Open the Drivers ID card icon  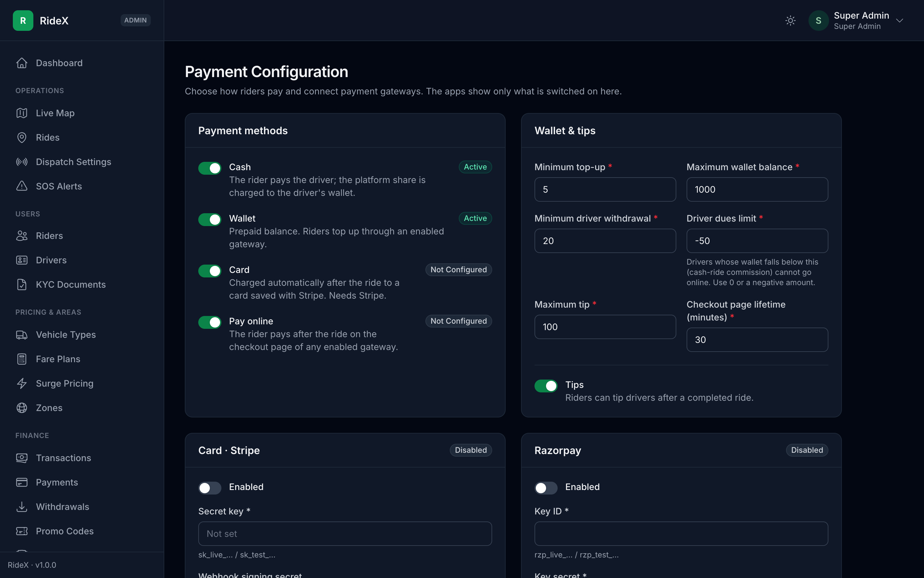(22, 260)
